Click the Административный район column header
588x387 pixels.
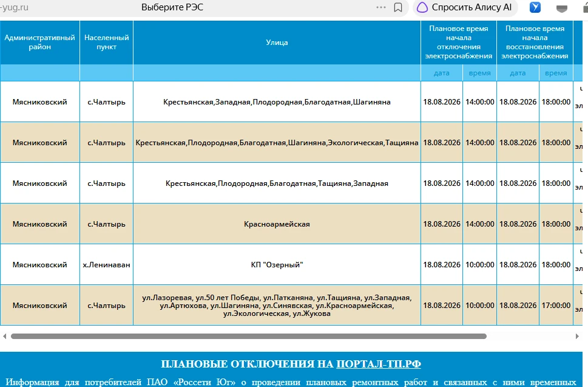40,43
